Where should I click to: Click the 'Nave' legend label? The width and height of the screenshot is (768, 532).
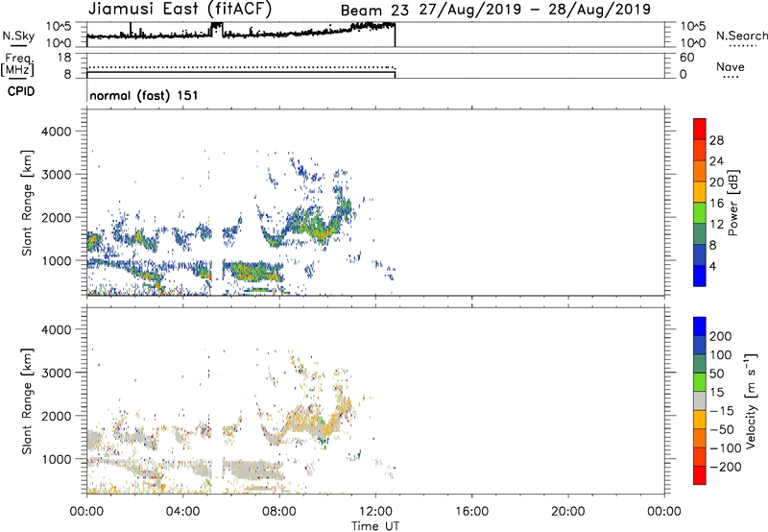click(731, 67)
